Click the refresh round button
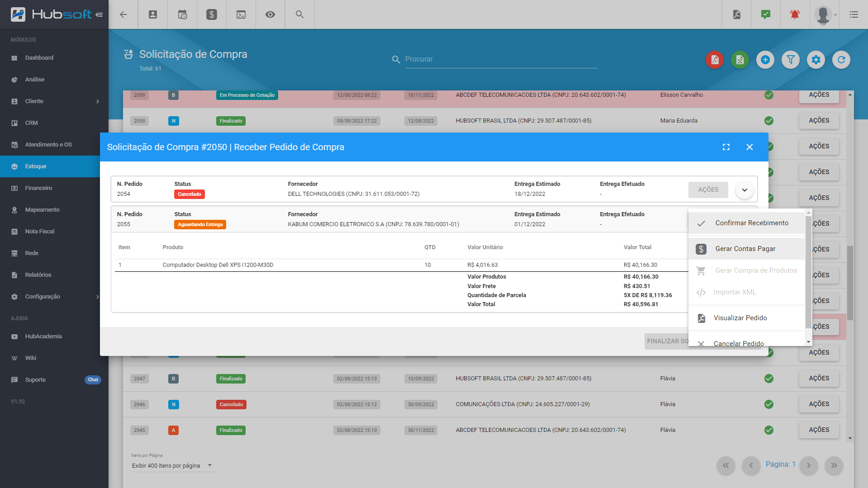The height and width of the screenshot is (488, 868). tap(841, 60)
